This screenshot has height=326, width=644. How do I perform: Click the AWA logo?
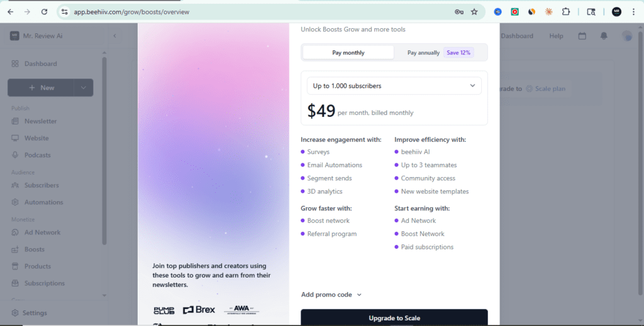(x=241, y=310)
